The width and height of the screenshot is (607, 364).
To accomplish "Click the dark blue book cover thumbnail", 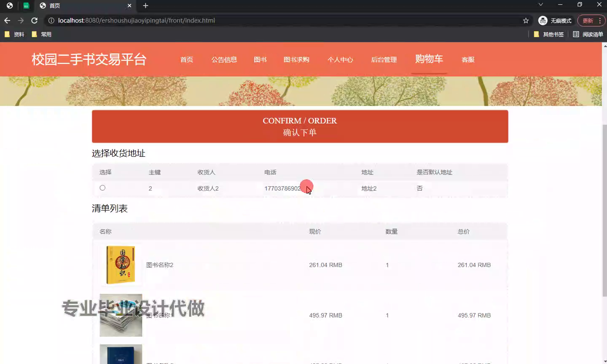I will click(121, 354).
